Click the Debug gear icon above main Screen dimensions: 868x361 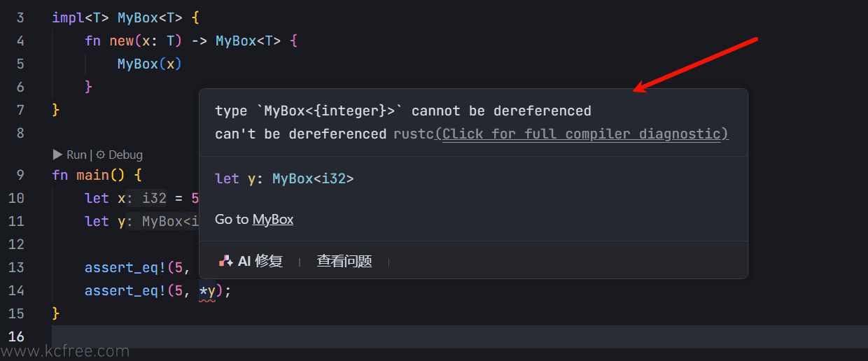coord(101,155)
